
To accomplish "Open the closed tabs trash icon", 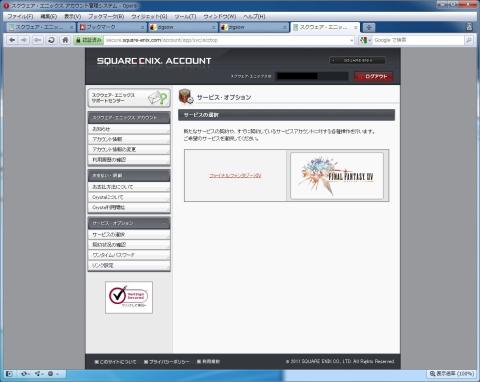I will 469,27.
